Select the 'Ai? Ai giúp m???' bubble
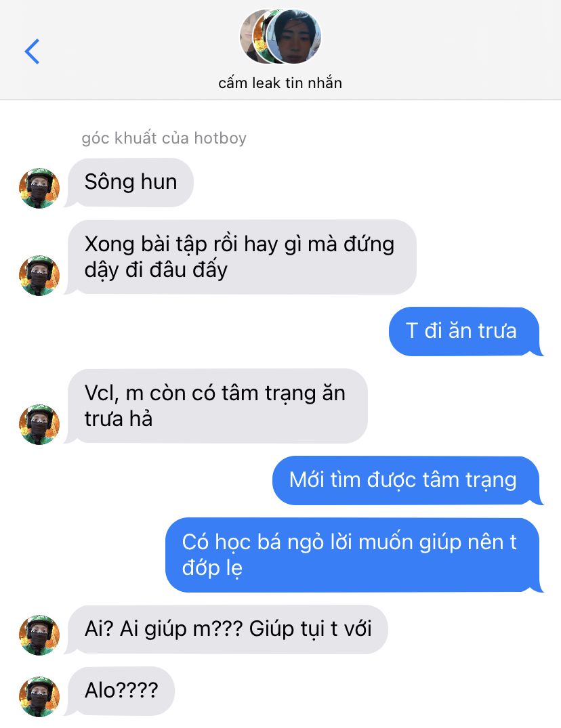The image size is (561, 728). tap(228, 630)
